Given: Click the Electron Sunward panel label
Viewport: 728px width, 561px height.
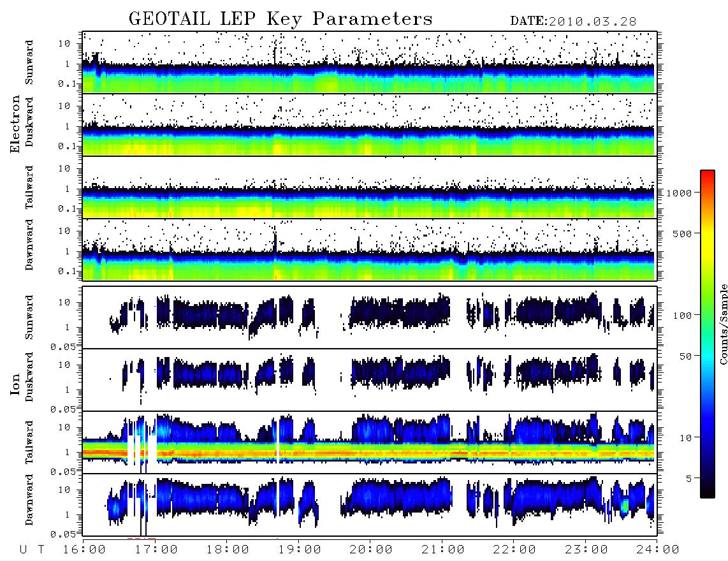Looking at the screenshot, I should (x=29, y=62).
